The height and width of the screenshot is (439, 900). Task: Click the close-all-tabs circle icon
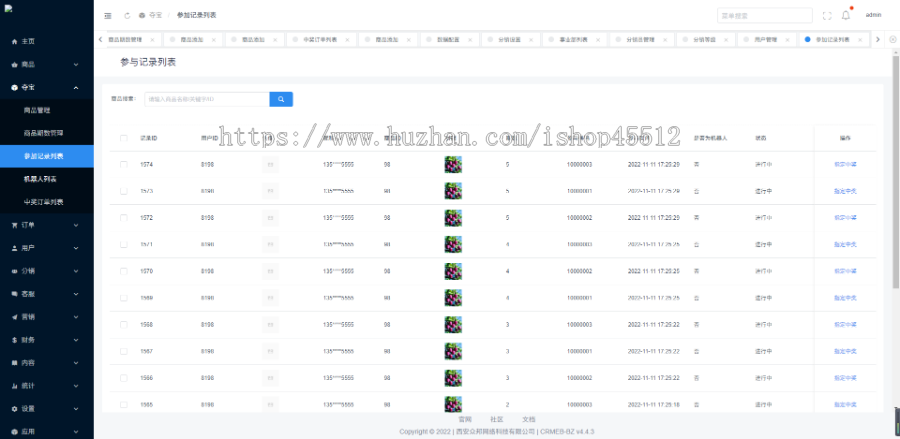(x=893, y=40)
